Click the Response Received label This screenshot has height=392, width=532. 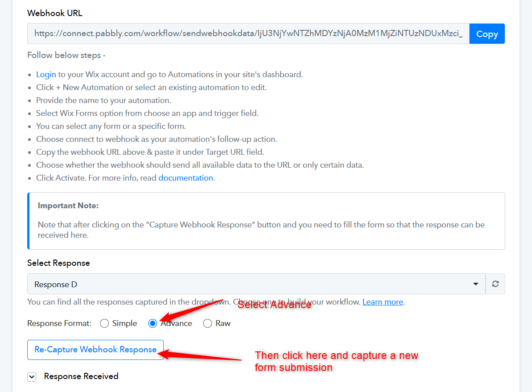click(x=81, y=376)
